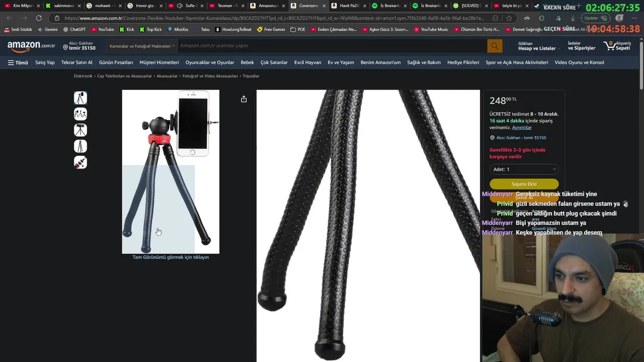Click the main tripod product image
644x362 pixels.
tap(171, 171)
